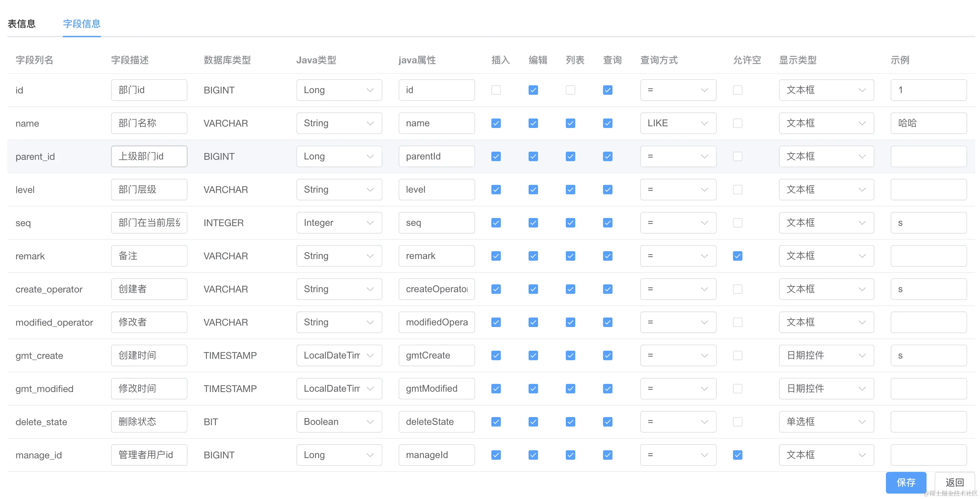Toggle 允许空 checkbox for remark row
This screenshot has width=980, height=499.
[x=737, y=256]
